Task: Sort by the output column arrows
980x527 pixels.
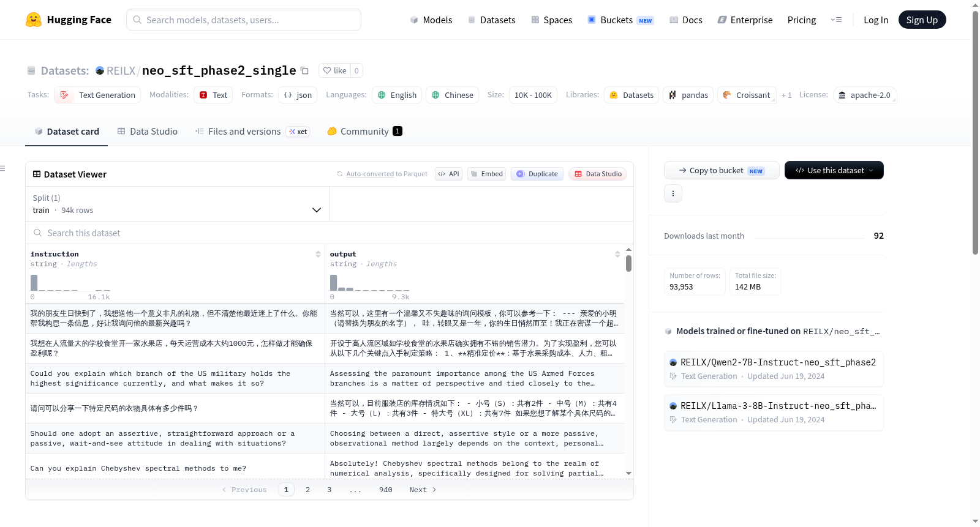Action: click(617, 254)
